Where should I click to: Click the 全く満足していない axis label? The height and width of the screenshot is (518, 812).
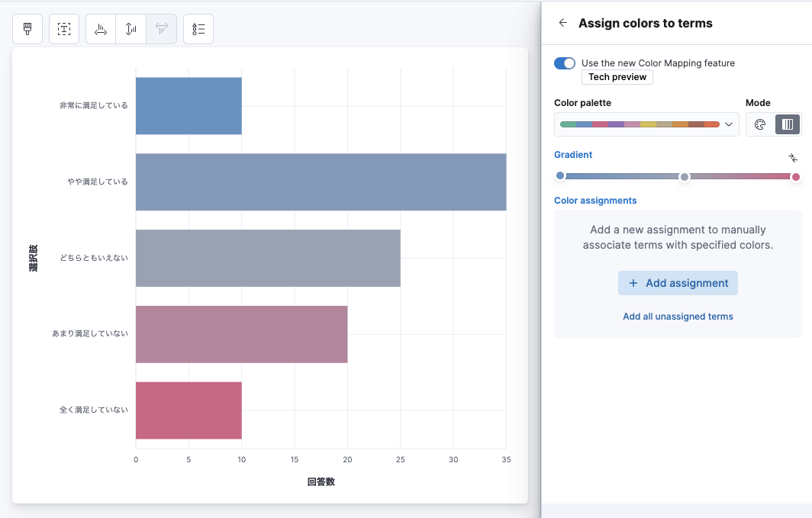pyautogui.click(x=94, y=410)
